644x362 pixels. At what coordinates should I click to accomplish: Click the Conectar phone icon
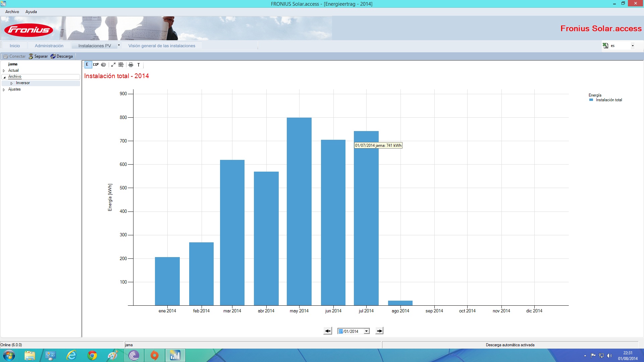click(x=6, y=56)
